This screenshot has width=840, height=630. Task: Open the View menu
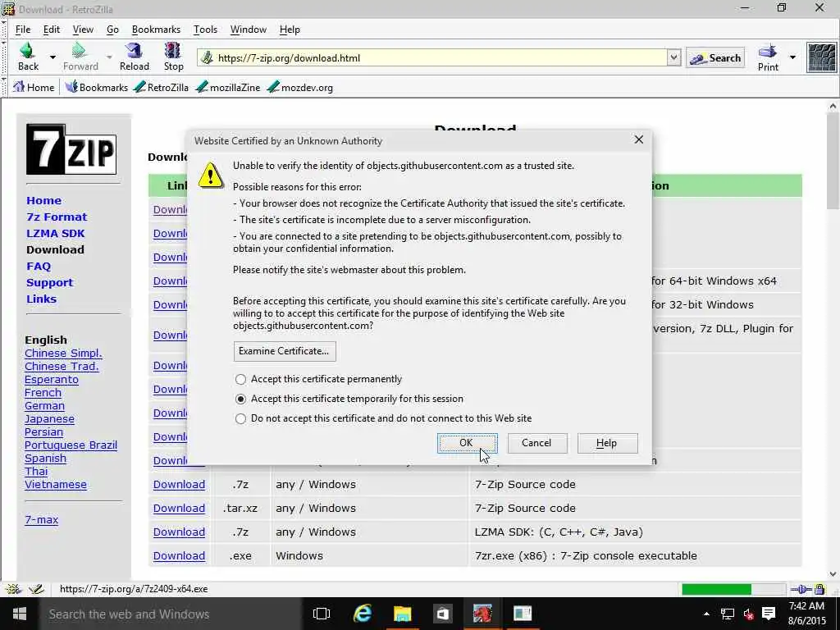coord(83,30)
